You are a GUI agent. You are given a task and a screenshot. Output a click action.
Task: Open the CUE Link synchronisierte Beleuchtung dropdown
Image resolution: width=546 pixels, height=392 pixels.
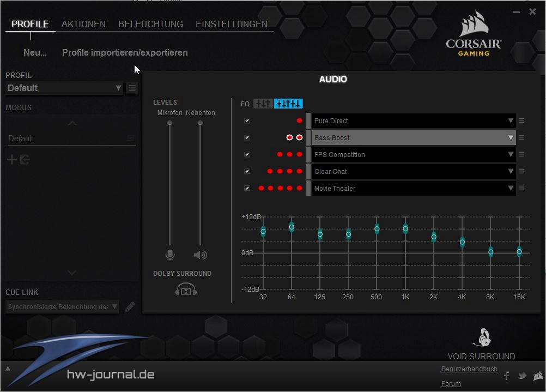coord(62,306)
